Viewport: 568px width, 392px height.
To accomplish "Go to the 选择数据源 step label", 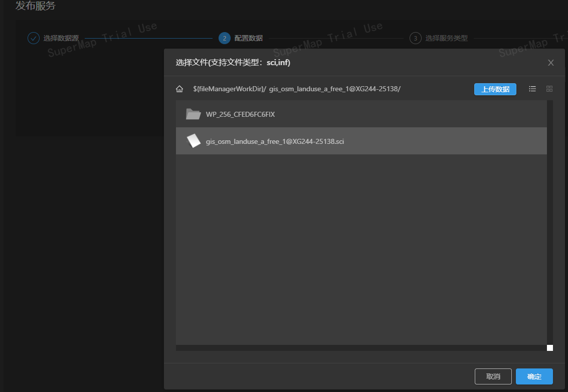I will click(x=61, y=38).
